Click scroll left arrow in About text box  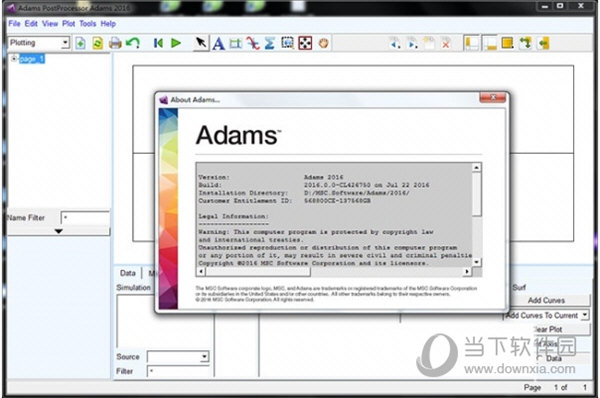click(x=201, y=272)
